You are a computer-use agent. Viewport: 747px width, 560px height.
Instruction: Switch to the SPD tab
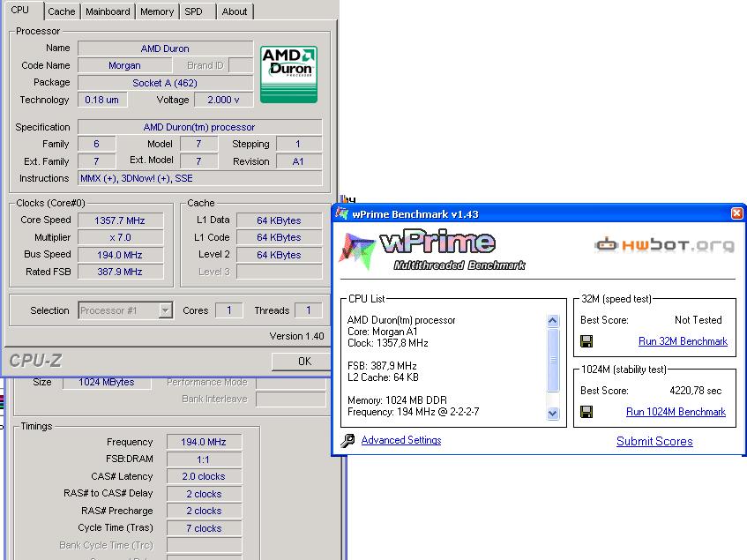(193, 11)
